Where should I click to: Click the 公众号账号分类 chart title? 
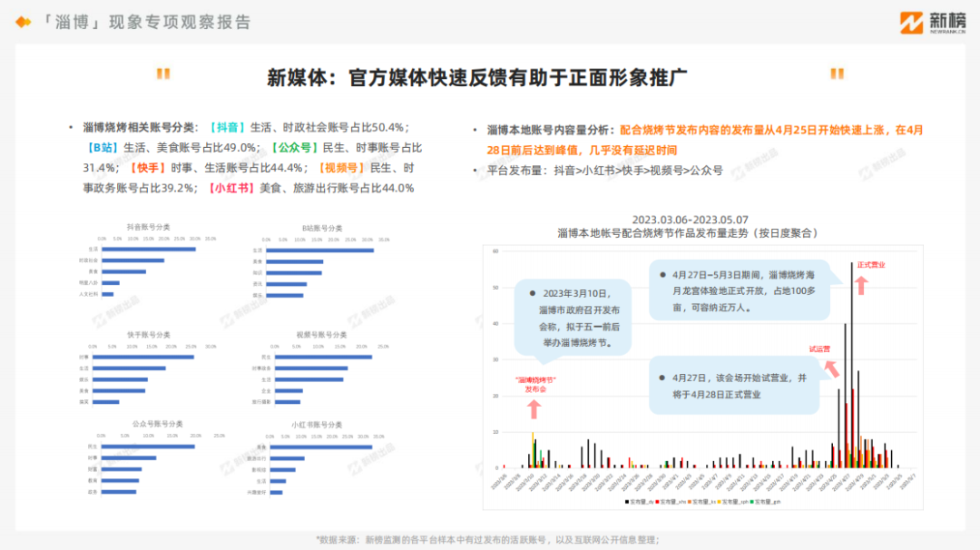click(157, 425)
